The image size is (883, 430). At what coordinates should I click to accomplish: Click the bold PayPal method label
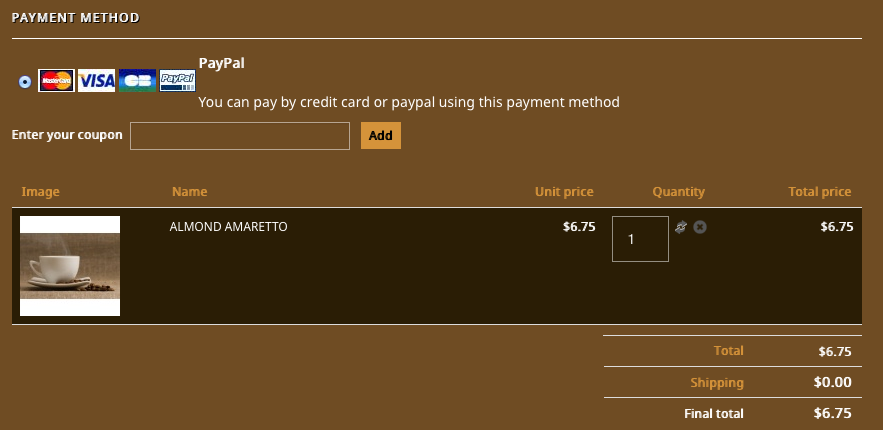[222, 63]
